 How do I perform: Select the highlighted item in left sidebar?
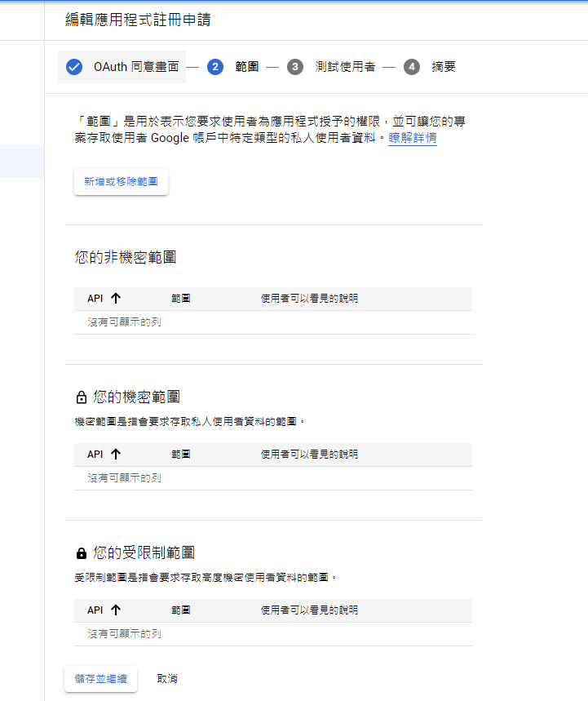22,162
